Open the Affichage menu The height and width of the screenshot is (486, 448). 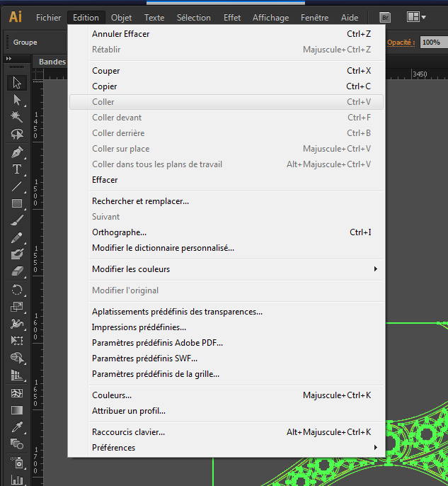270,18
